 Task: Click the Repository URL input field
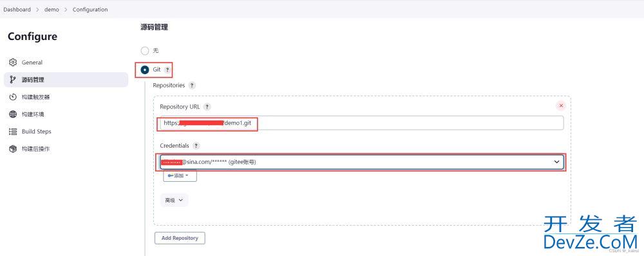(362, 123)
